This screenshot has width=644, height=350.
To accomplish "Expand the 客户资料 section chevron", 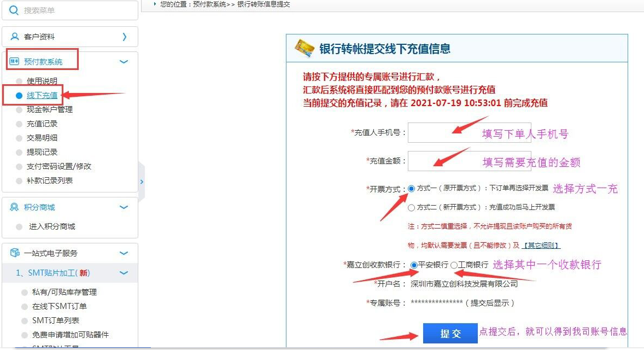I will (124, 37).
